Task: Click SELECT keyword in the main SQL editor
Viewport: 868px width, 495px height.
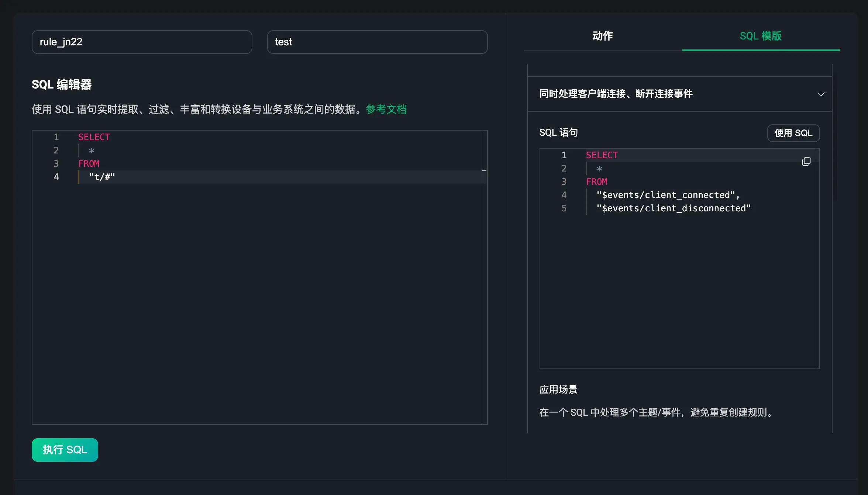Action: [x=94, y=137]
